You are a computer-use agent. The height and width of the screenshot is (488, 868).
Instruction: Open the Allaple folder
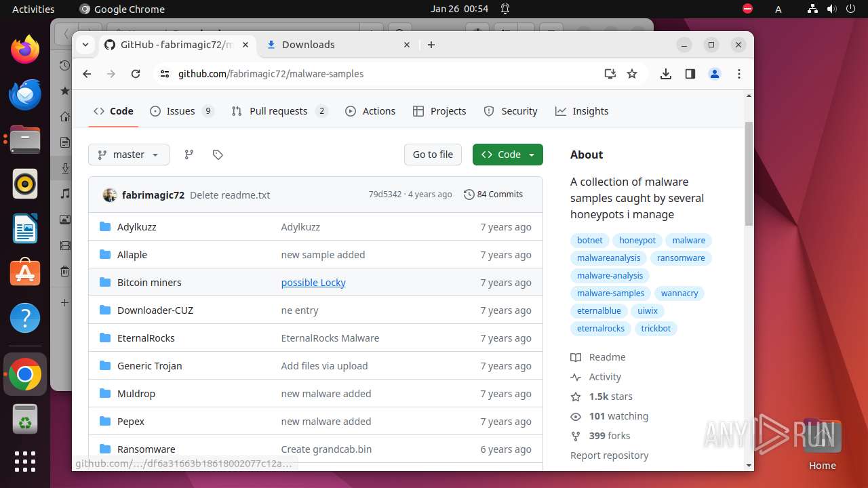[132, 255]
